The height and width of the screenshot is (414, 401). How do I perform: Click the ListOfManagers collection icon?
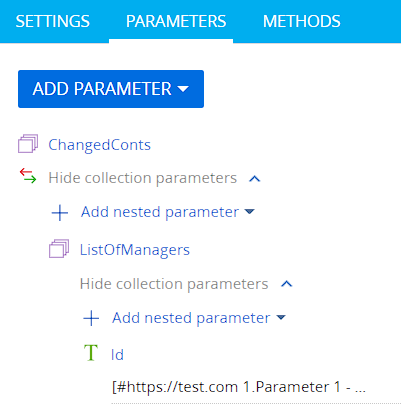[59, 249]
